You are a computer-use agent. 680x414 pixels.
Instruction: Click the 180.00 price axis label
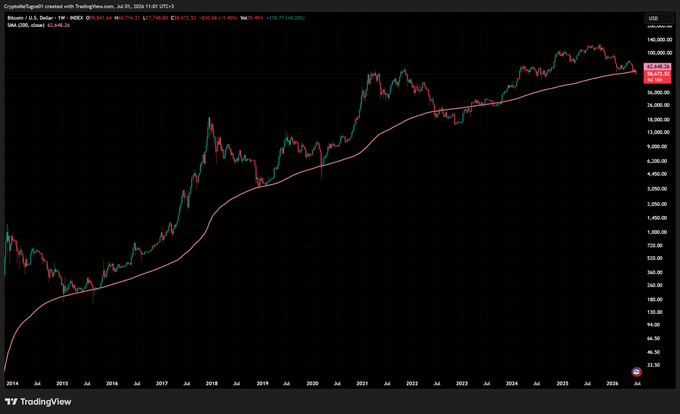click(655, 300)
